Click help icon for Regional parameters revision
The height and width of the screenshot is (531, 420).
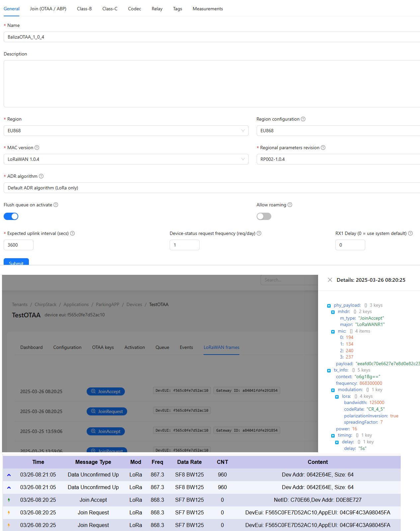323,148
